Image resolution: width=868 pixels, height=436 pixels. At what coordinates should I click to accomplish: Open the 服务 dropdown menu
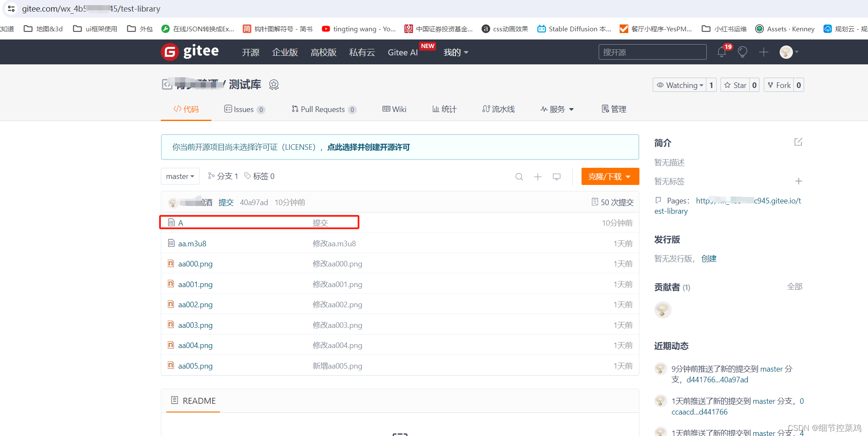[557, 109]
